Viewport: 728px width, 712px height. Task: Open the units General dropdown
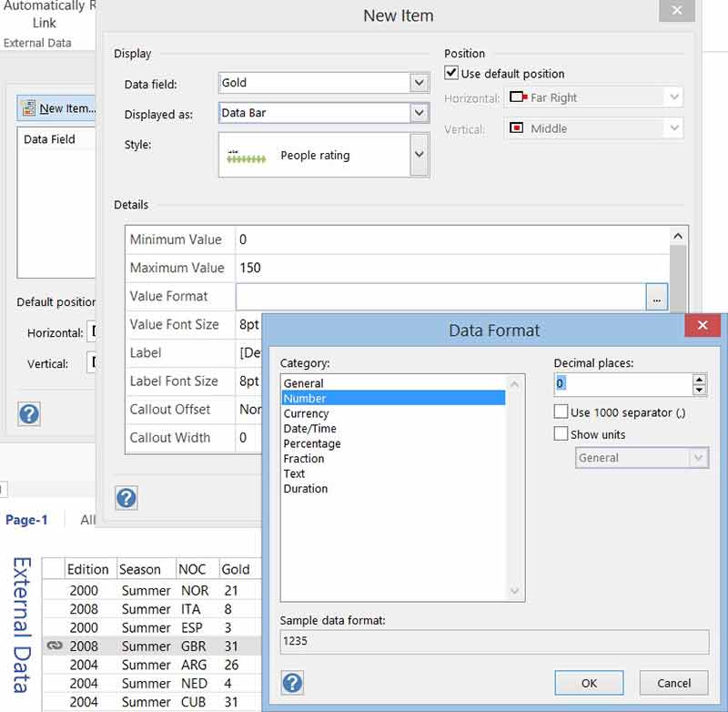pos(699,458)
